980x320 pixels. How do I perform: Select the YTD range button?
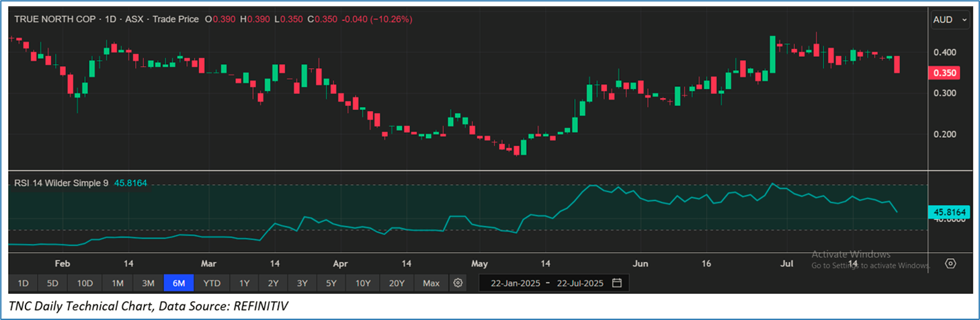point(212,283)
